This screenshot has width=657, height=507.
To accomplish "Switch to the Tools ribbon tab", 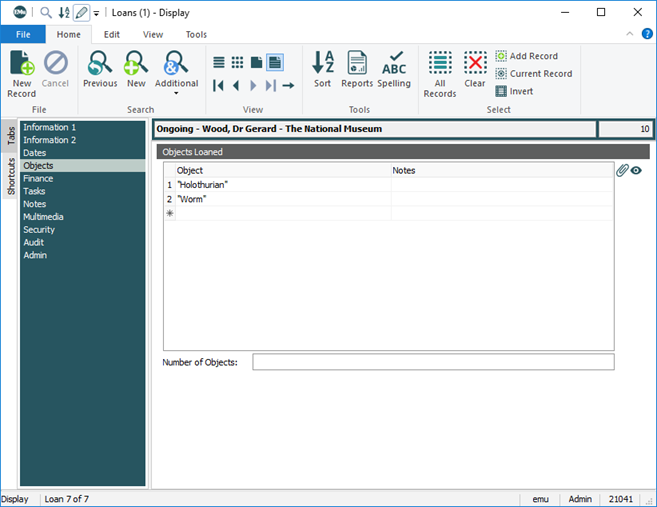I will click(x=196, y=34).
